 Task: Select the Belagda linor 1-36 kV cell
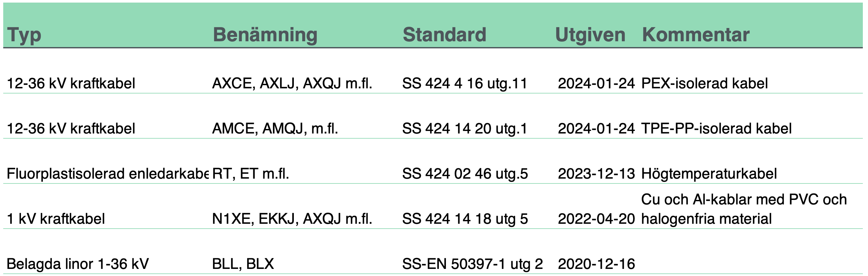[78, 264]
